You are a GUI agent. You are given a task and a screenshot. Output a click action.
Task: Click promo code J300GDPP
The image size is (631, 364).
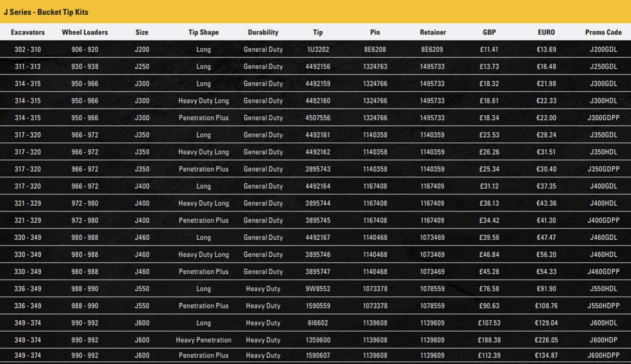pyautogui.click(x=603, y=118)
